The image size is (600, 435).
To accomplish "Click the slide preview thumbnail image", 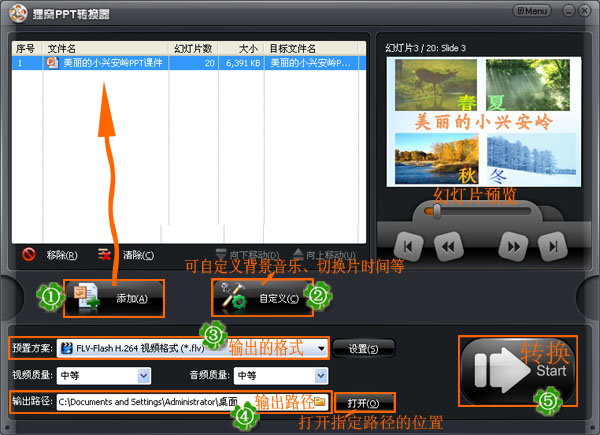I will pos(484,122).
